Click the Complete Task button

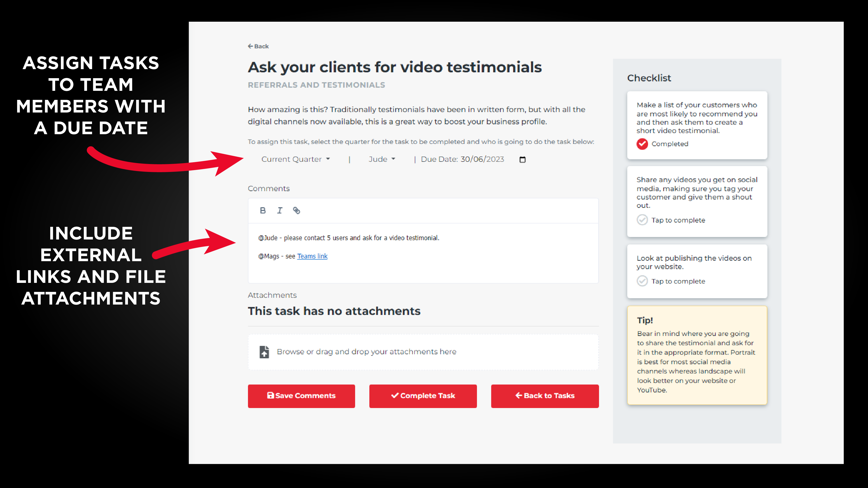(x=423, y=396)
